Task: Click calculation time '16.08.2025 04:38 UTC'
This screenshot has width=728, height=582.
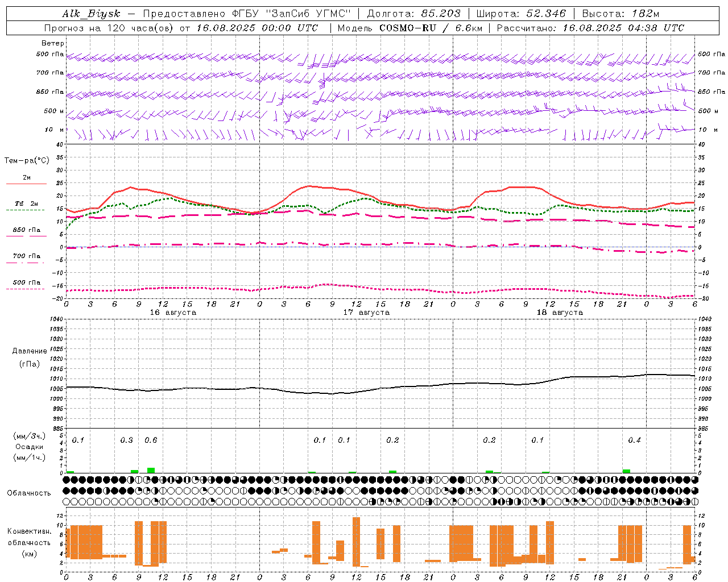Action: pyautogui.click(x=623, y=28)
